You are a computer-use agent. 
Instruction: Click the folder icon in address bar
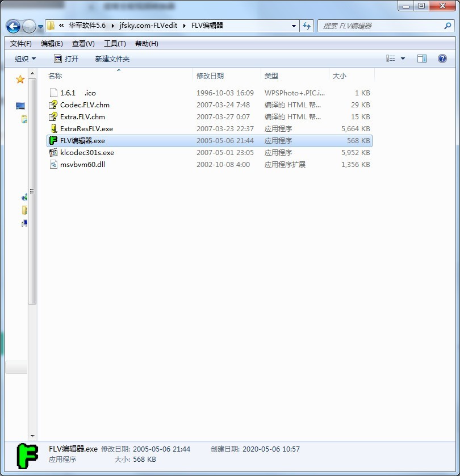click(x=51, y=26)
